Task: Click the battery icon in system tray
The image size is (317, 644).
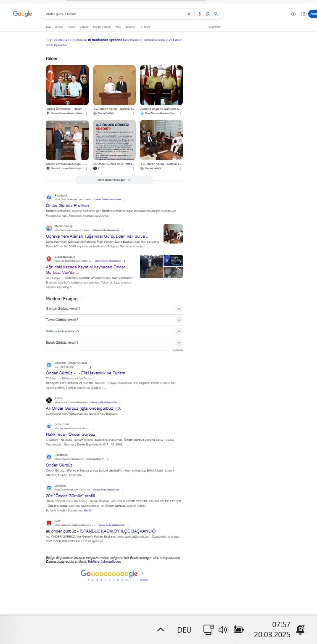Action: point(238,630)
